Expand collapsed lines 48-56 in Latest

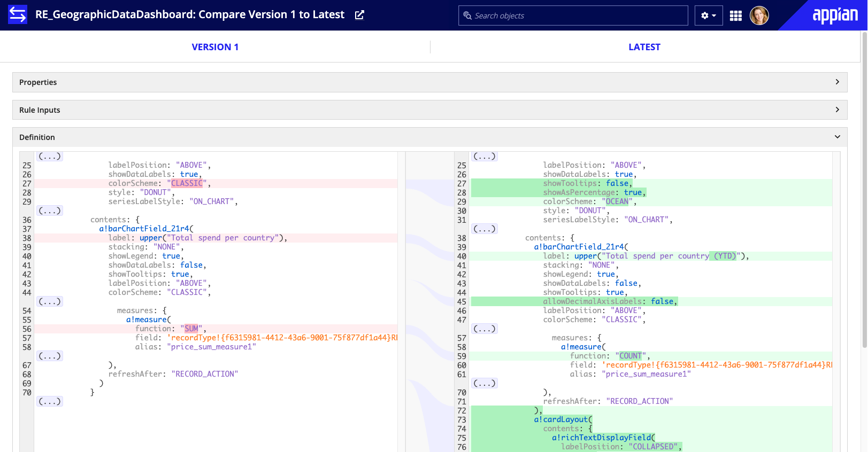click(x=485, y=329)
